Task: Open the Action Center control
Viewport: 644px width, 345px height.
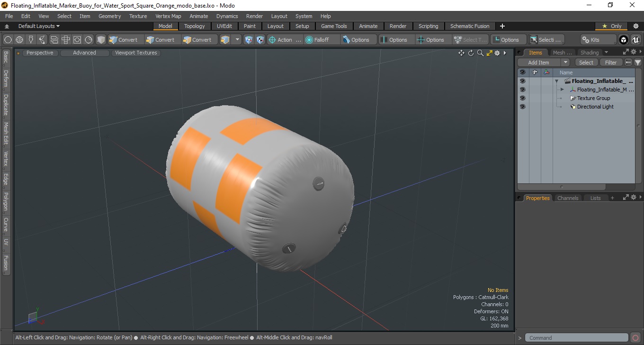Action: point(285,40)
